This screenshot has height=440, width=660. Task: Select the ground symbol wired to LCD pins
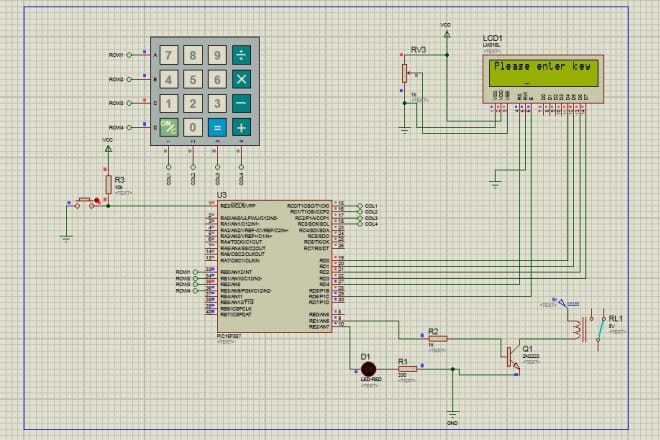[x=495, y=184]
